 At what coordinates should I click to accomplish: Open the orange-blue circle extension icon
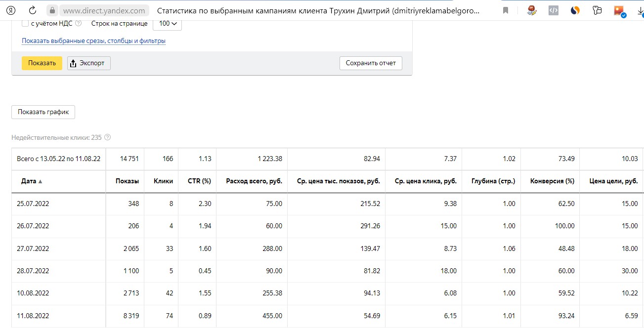pyautogui.click(x=575, y=10)
